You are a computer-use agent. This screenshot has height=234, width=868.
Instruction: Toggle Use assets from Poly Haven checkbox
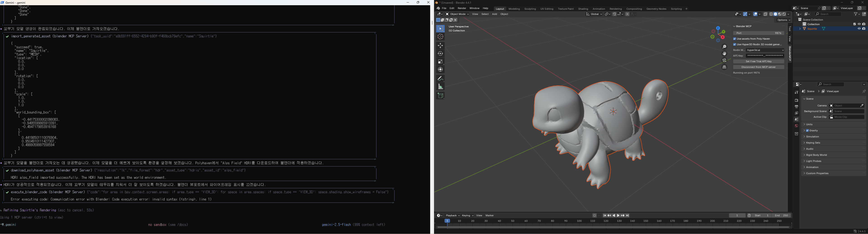(735, 39)
